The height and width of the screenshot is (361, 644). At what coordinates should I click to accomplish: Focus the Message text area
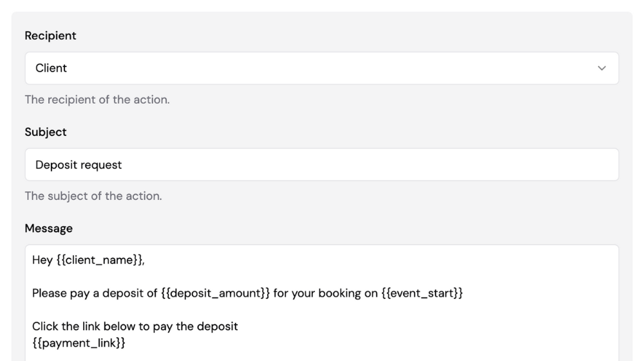(x=321, y=303)
